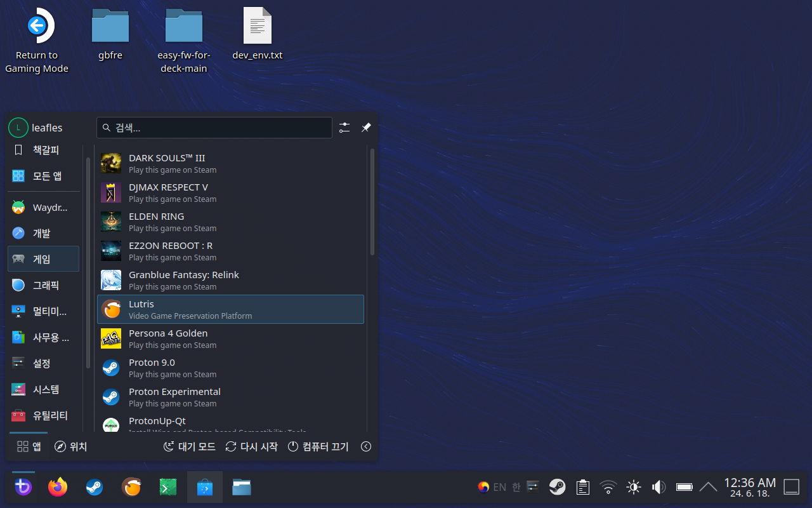Launch Granblue Fantasy: Relink
The image size is (812, 508).
(230, 280)
